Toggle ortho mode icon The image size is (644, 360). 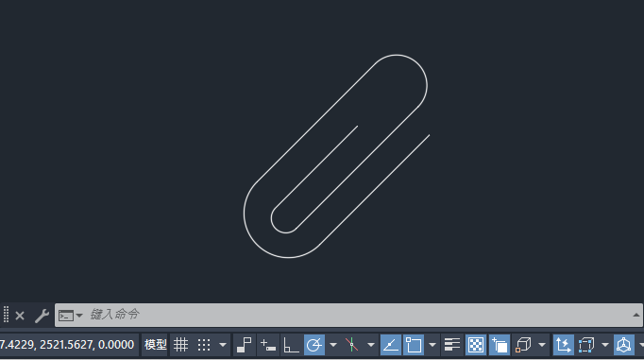291,345
